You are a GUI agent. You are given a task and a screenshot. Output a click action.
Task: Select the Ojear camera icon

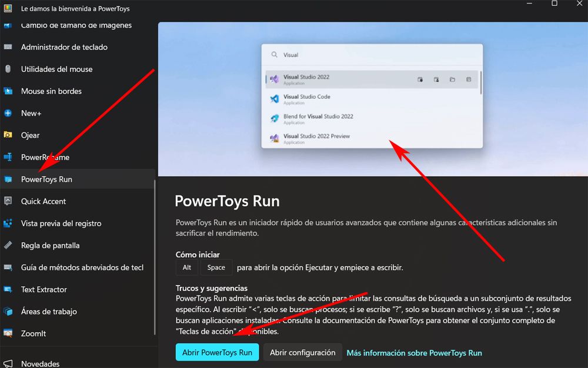click(8, 135)
